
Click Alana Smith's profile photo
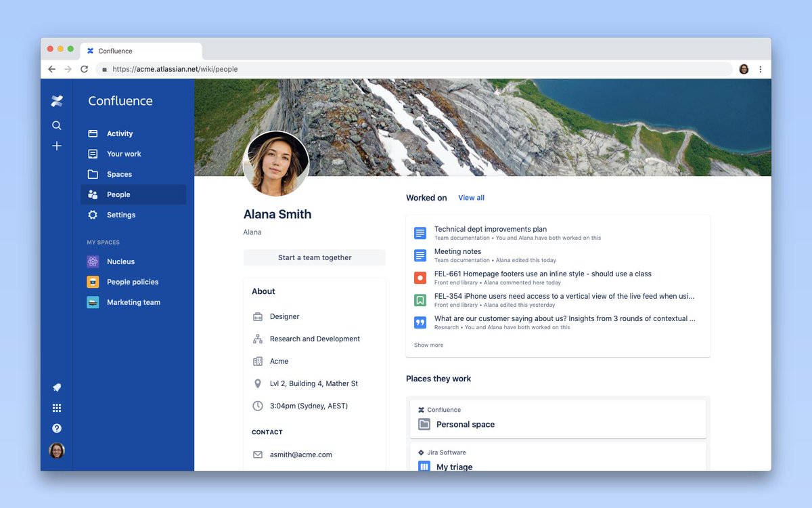pos(276,164)
